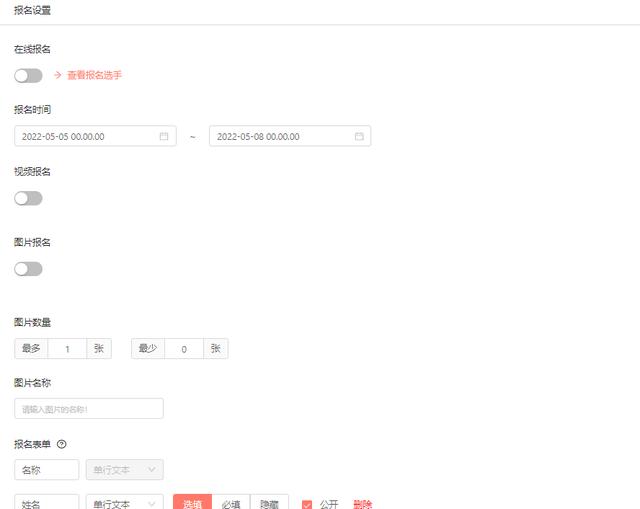Open calendar icon in end date field
Screen dimensions: 640x509
(359, 136)
